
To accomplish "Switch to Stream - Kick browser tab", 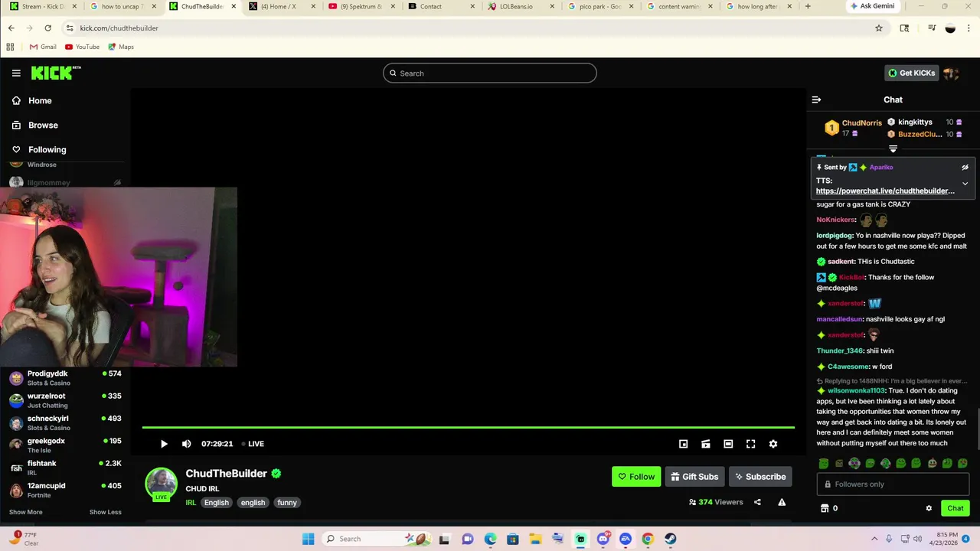I will coord(44,7).
